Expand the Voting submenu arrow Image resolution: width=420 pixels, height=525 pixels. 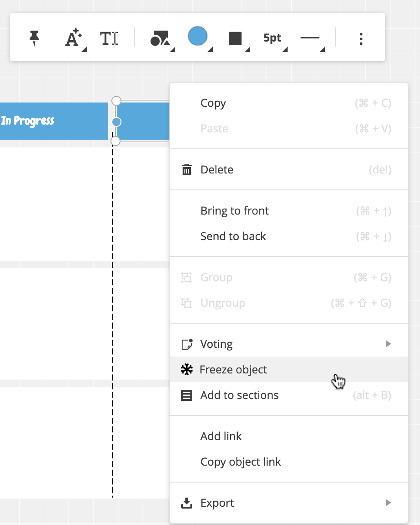coord(388,344)
